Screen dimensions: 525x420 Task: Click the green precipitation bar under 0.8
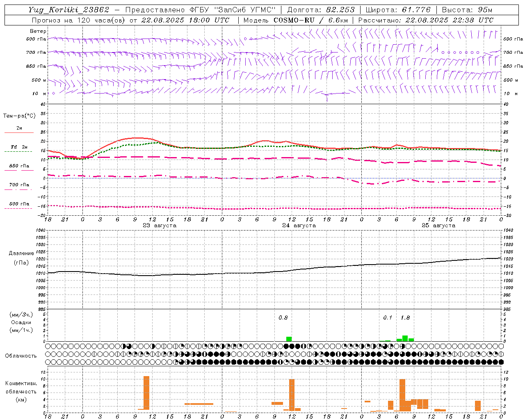[289, 339]
